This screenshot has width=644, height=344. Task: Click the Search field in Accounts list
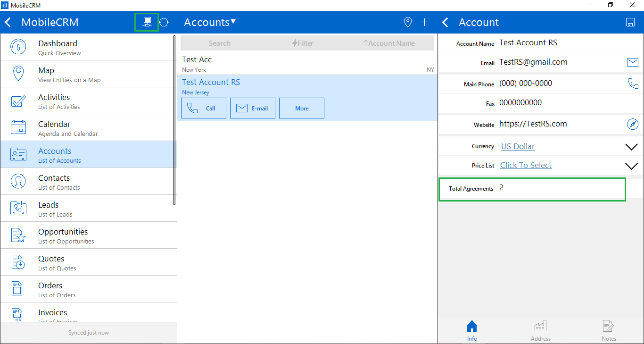coord(220,43)
